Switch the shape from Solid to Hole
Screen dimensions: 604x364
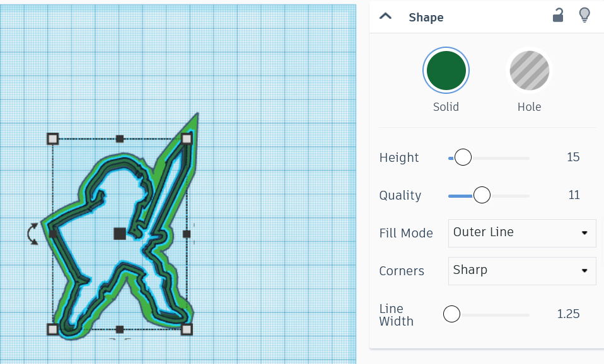(529, 71)
